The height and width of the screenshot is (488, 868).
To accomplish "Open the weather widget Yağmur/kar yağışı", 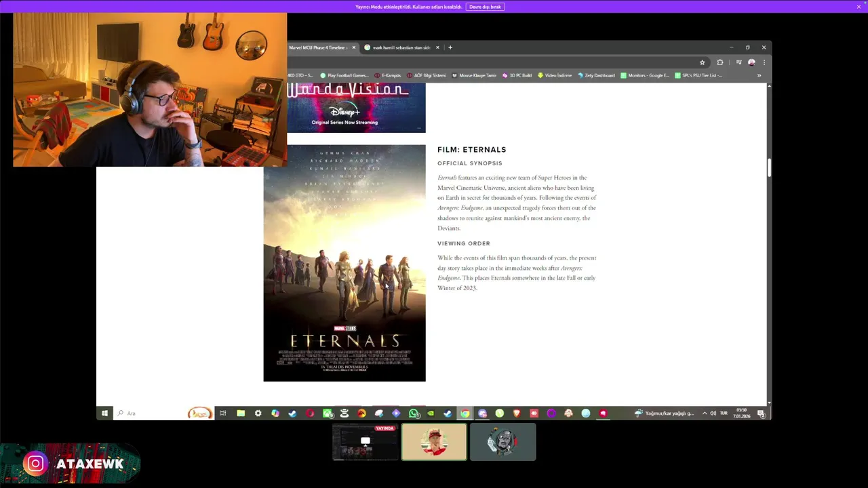I will tap(665, 413).
